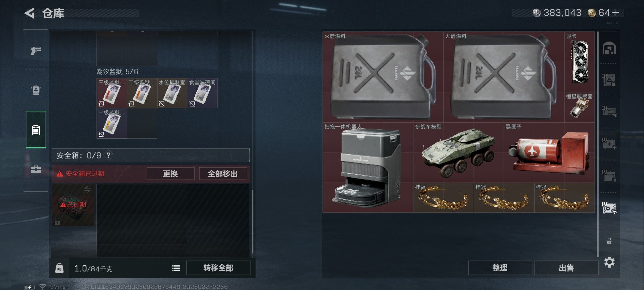Select the 显卡 graphics card item

pos(579,62)
